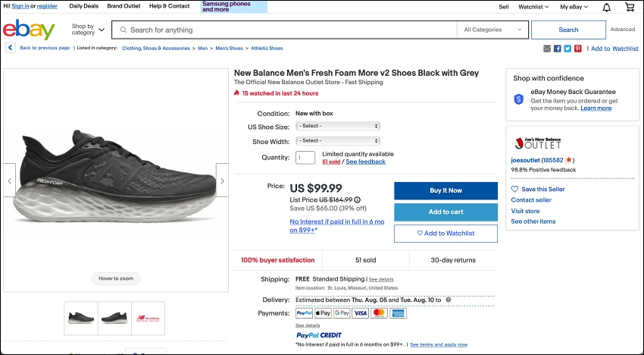Image resolution: width=644 pixels, height=355 pixels.
Task: Click the Add to cart button
Action: (x=445, y=212)
